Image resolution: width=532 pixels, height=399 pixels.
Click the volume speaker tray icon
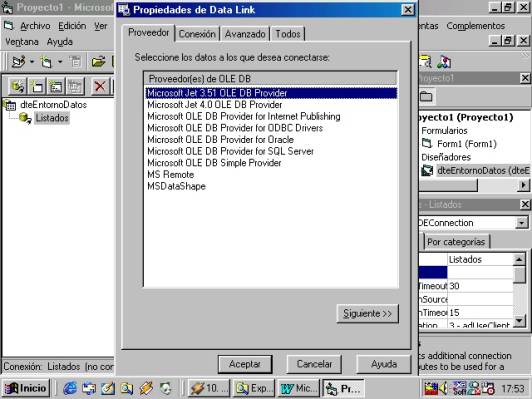point(443,388)
